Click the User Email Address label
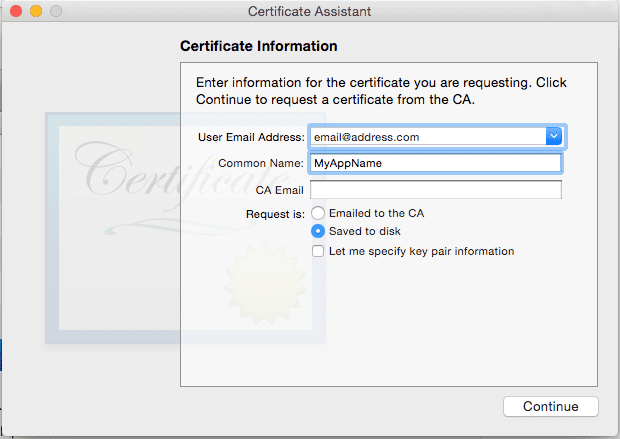Viewport: 620px width, 439px height. coord(251,137)
